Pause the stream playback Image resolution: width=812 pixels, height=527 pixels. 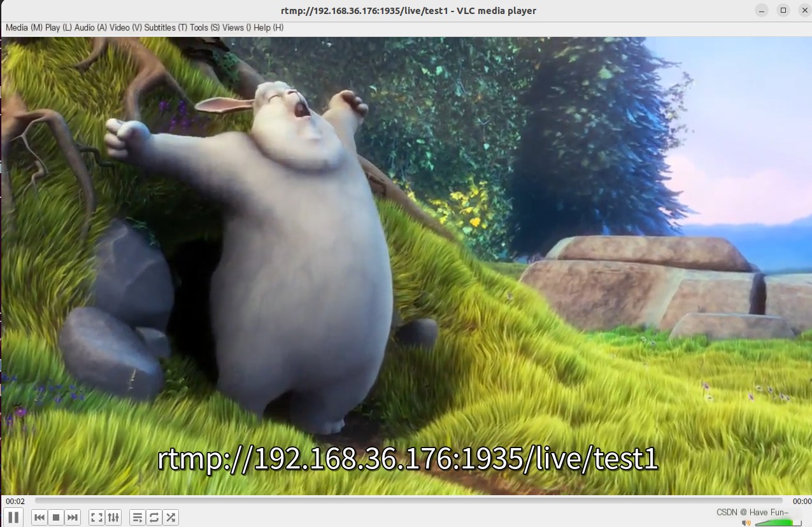pos(13,517)
